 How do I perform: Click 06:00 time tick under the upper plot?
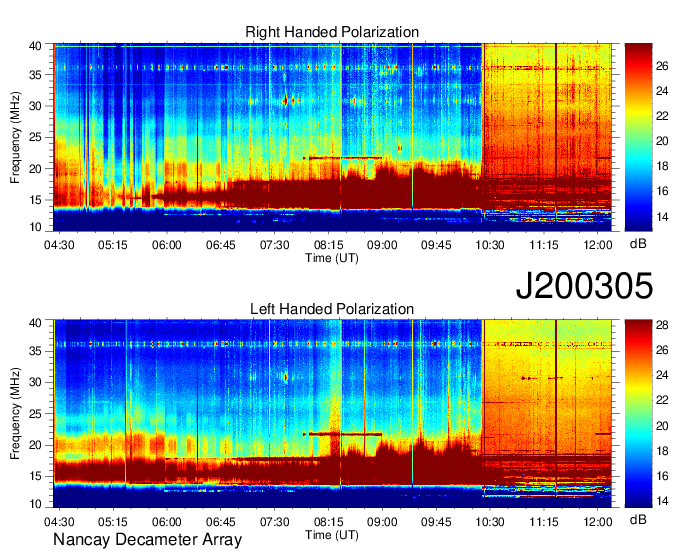pos(167,245)
